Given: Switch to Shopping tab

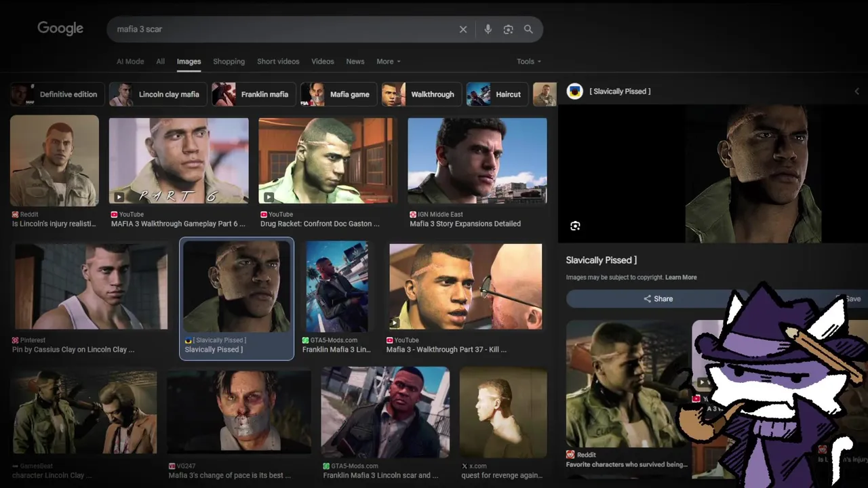Looking at the screenshot, I should [229, 62].
